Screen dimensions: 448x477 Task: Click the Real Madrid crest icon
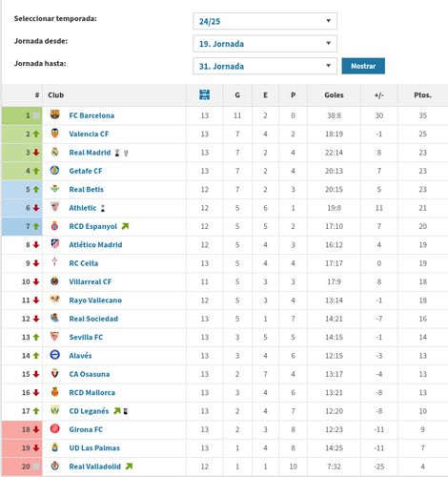click(55, 152)
